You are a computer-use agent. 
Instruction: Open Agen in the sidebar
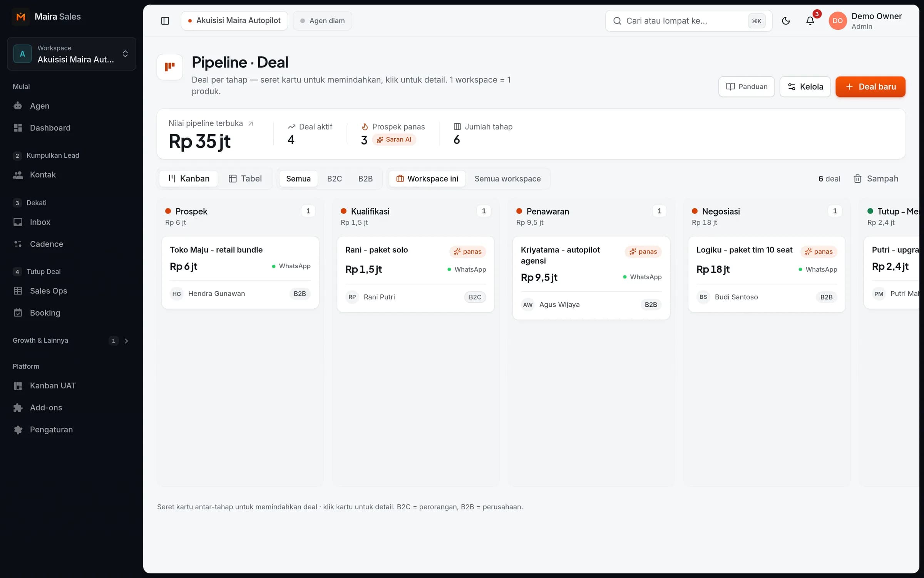[x=72, y=106]
